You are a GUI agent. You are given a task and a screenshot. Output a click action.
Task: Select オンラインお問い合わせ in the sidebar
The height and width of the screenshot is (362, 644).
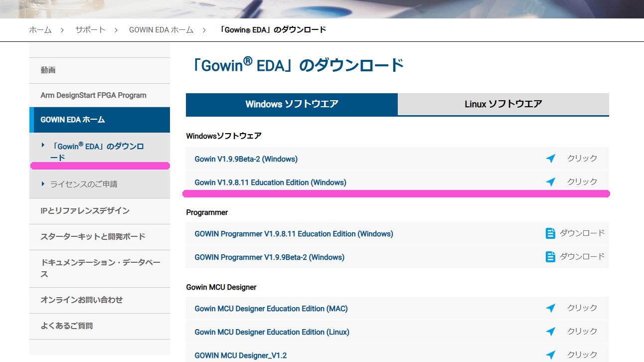pyautogui.click(x=100, y=300)
